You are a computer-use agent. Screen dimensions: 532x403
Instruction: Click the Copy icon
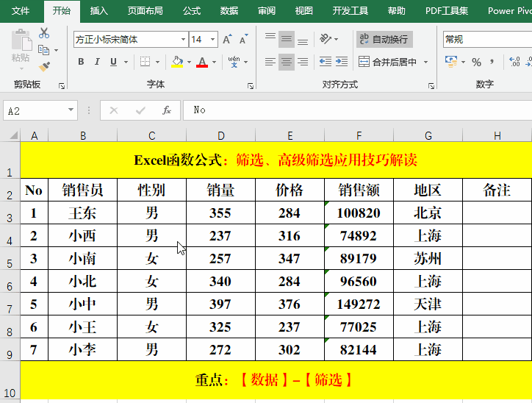pyautogui.click(x=44, y=50)
